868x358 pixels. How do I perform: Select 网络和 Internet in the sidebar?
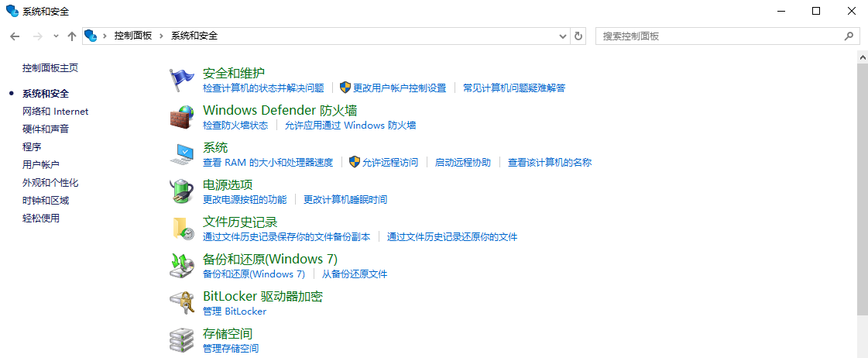[x=56, y=112]
